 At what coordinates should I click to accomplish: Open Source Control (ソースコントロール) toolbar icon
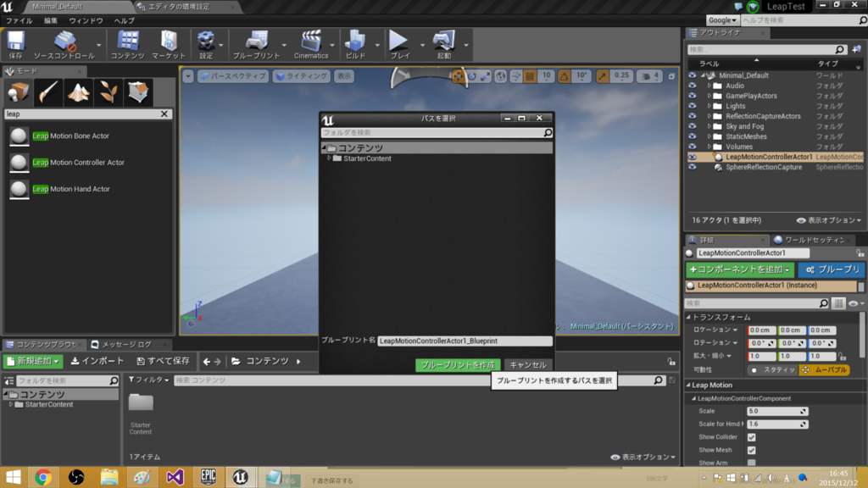coord(64,45)
